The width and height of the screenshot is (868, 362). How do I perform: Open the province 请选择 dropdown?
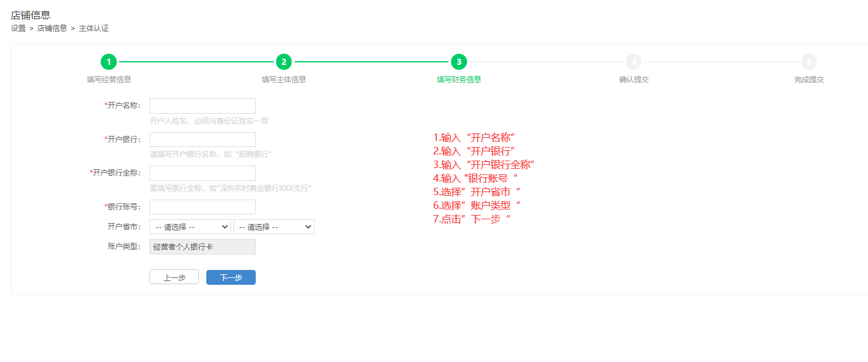coord(190,227)
